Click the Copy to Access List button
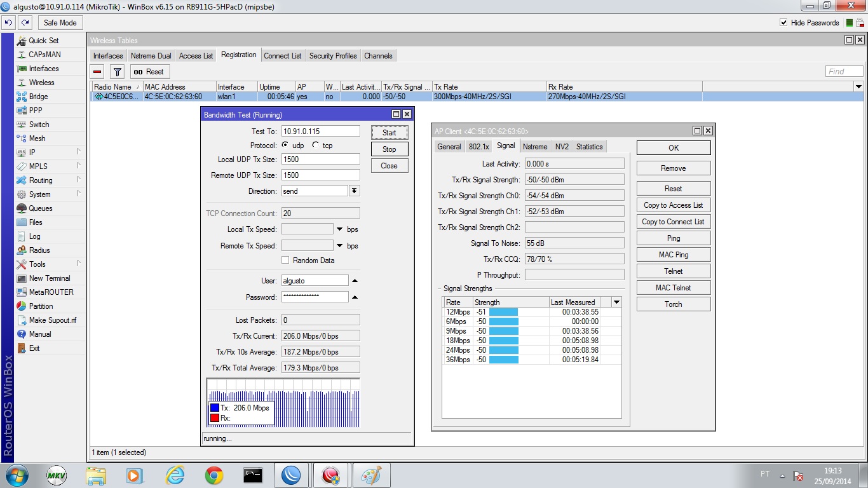Viewport: 868px width, 488px height. click(673, 205)
